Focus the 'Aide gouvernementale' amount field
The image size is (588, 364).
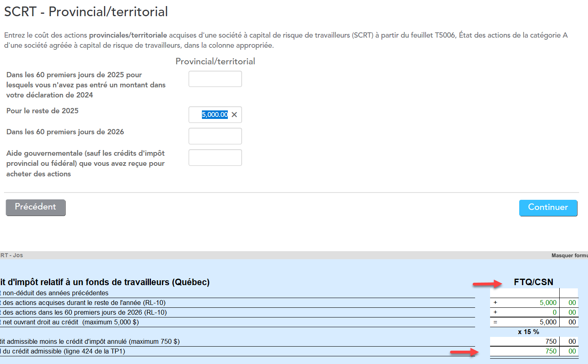215,157
